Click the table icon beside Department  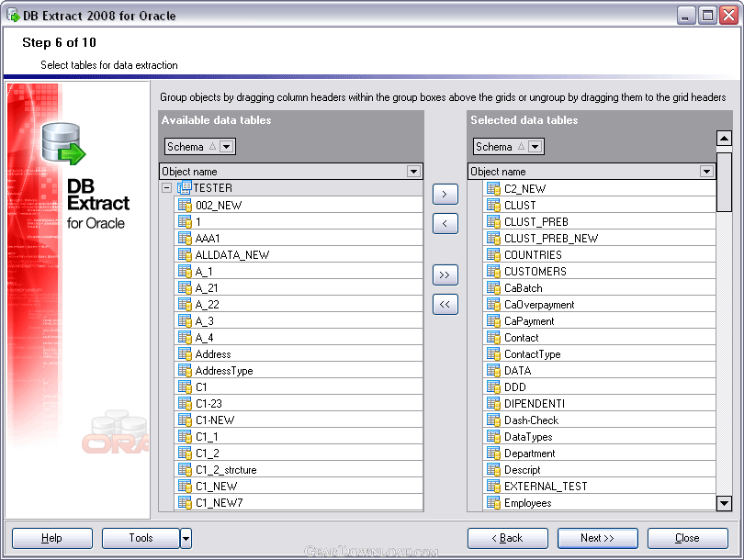[493, 453]
